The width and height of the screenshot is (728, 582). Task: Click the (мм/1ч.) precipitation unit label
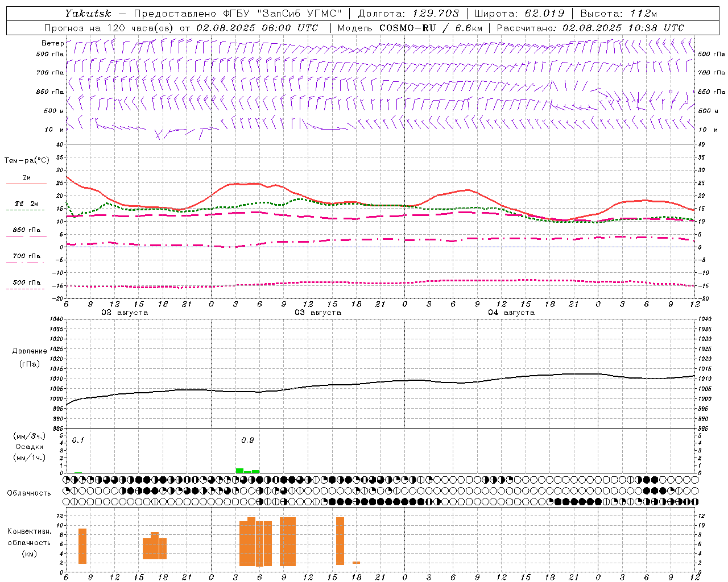point(30,458)
